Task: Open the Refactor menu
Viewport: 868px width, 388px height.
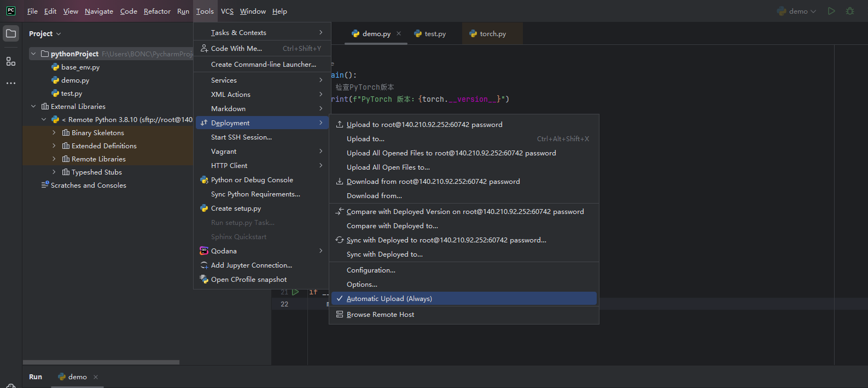Action: point(157,11)
